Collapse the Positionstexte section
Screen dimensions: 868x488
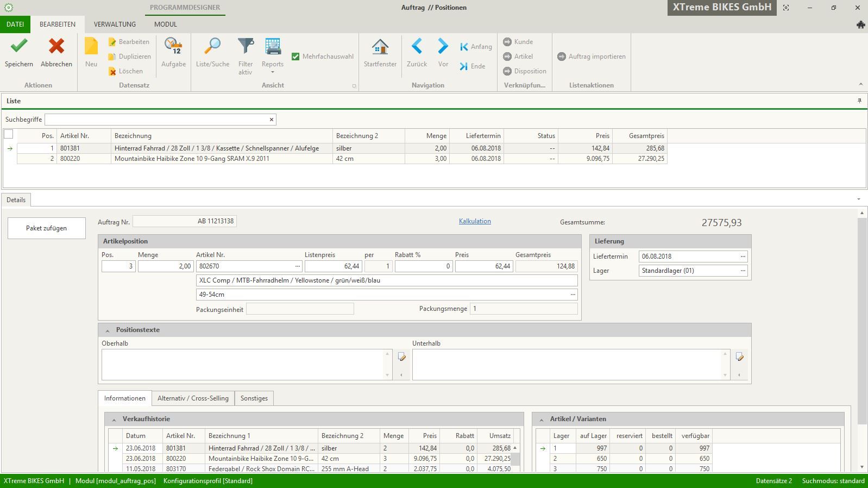tap(108, 330)
